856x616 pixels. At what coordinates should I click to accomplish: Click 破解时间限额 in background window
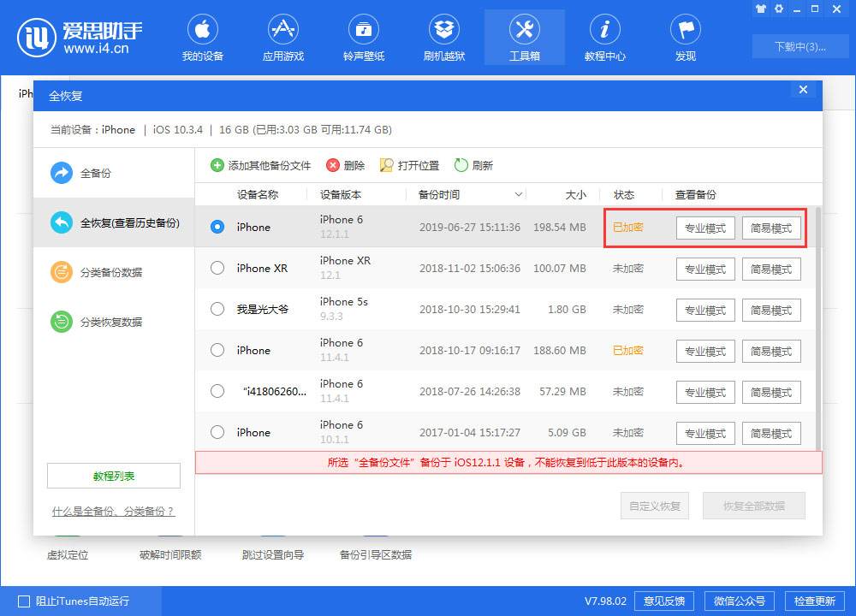point(170,555)
